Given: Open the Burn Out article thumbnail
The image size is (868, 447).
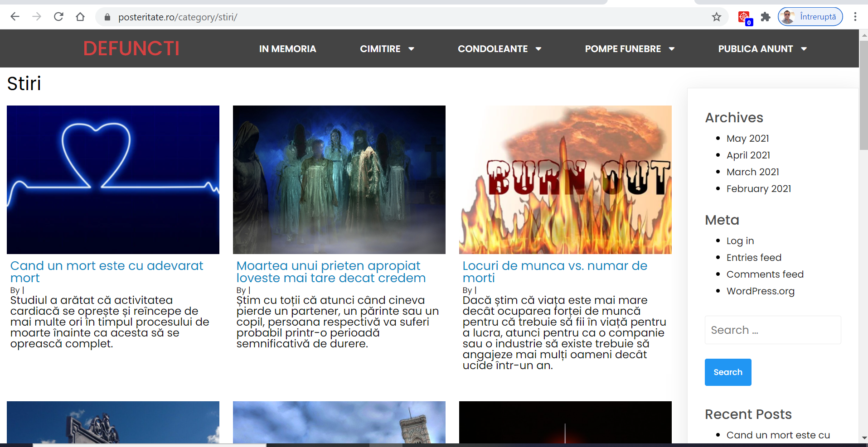Looking at the screenshot, I should click(x=565, y=180).
